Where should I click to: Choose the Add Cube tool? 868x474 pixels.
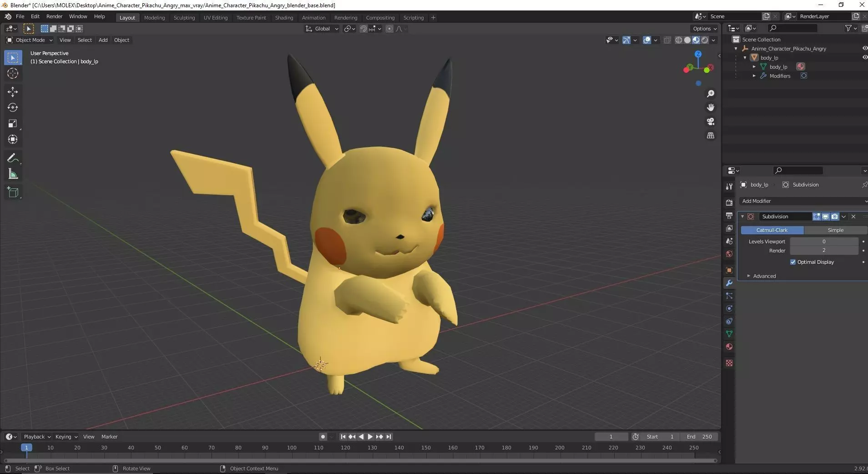point(13,192)
